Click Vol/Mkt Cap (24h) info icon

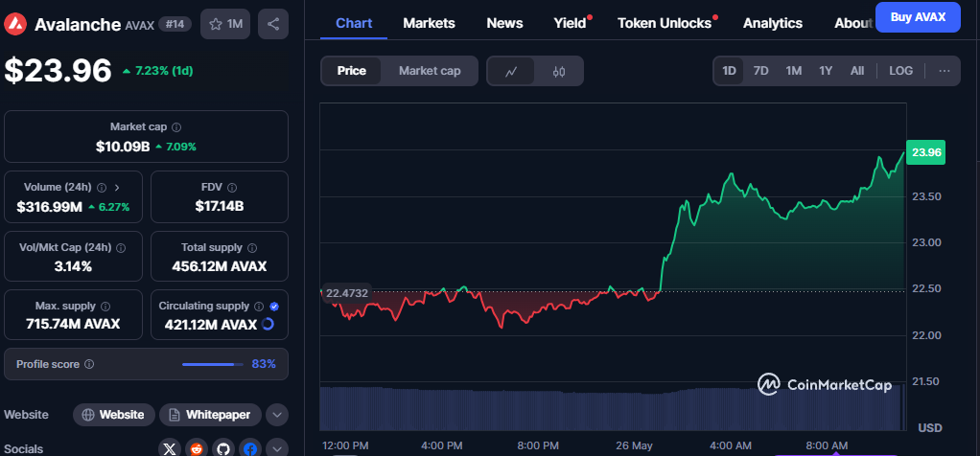click(121, 248)
